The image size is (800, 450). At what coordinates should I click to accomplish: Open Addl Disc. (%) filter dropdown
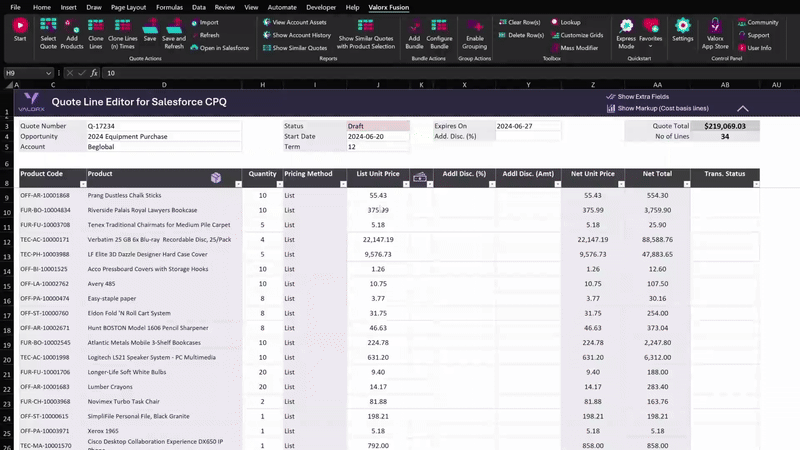click(492, 184)
